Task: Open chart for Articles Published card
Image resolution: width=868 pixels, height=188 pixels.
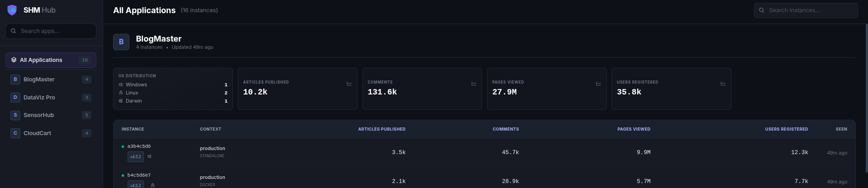Action: 349,84
